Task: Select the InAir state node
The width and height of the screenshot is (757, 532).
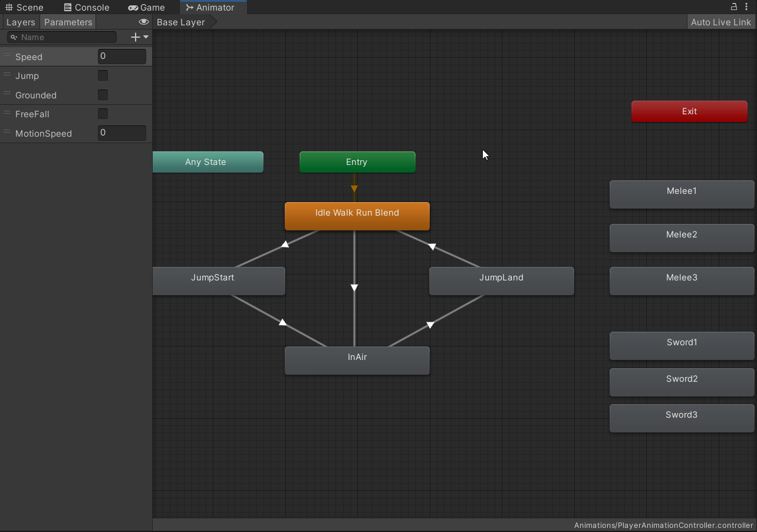Action: tap(357, 360)
